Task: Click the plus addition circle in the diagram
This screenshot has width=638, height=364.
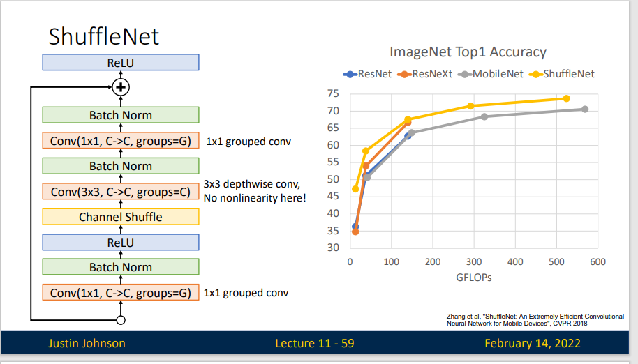Action: click(121, 87)
